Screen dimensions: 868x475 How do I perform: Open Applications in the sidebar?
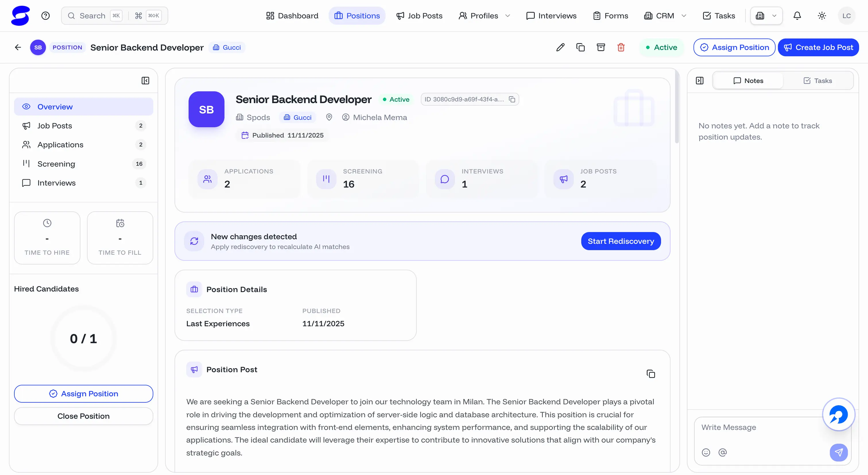tap(84, 145)
